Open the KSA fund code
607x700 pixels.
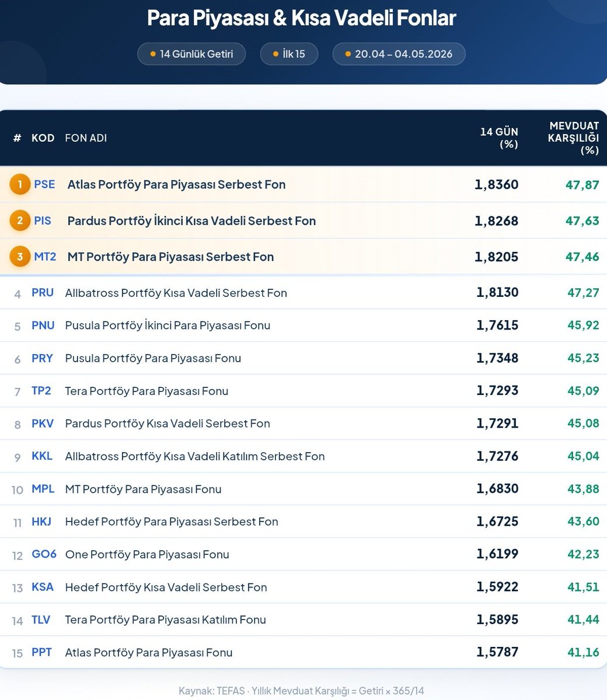[x=43, y=587]
